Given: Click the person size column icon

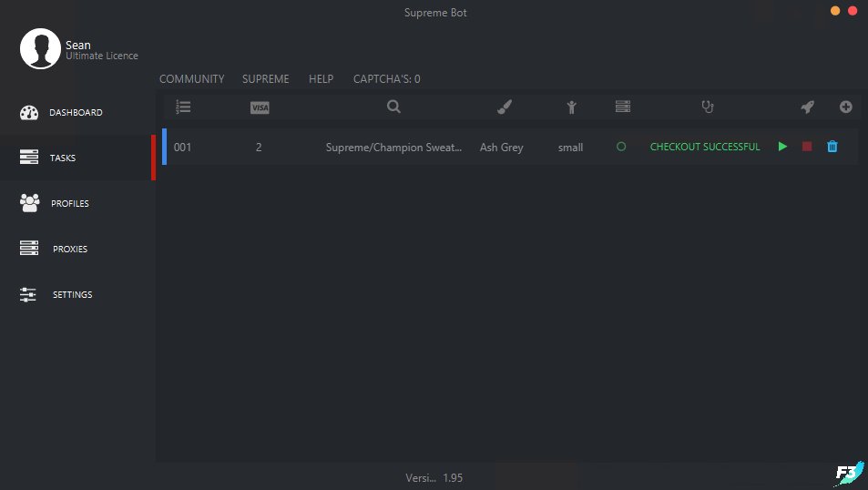Looking at the screenshot, I should coord(571,107).
